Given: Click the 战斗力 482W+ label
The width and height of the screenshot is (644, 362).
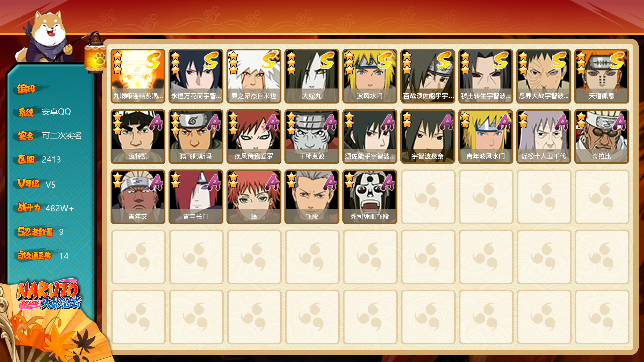Looking at the screenshot, I should click(x=45, y=208).
